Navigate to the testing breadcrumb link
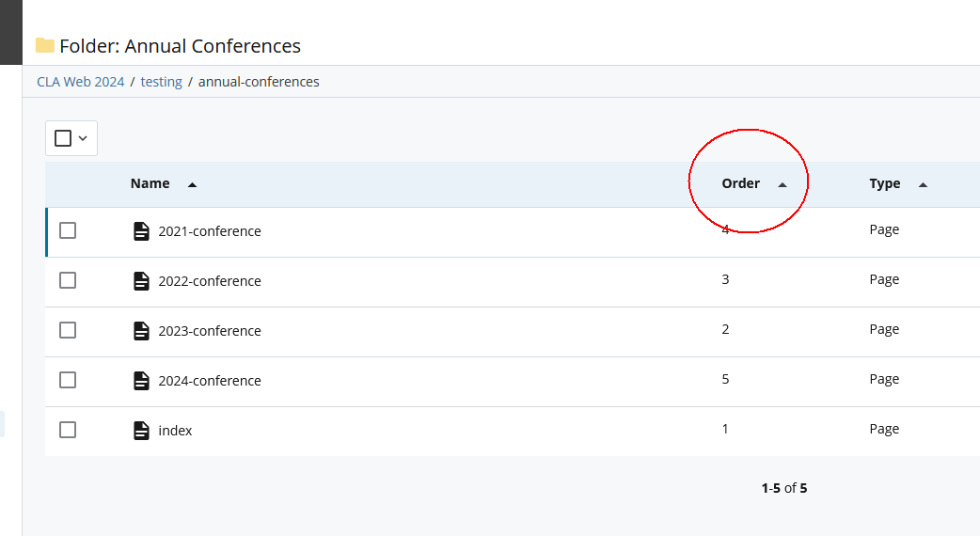The width and height of the screenshot is (980, 536). pyautogui.click(x=161, y=82)
